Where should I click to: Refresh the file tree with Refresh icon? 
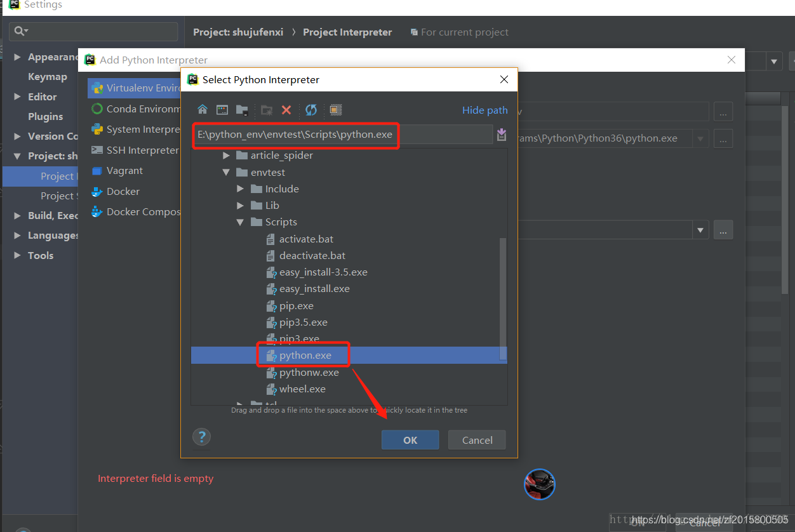(311, 110)
